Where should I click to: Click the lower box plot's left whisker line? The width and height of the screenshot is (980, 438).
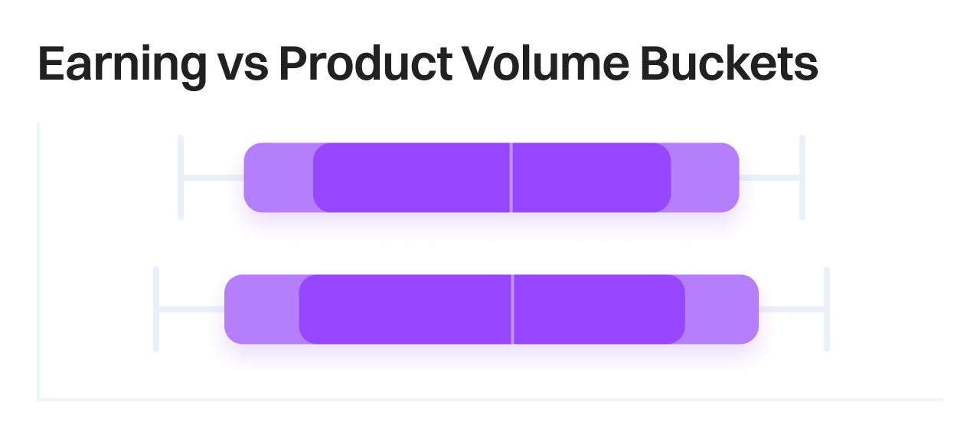[x=191, y=309]
